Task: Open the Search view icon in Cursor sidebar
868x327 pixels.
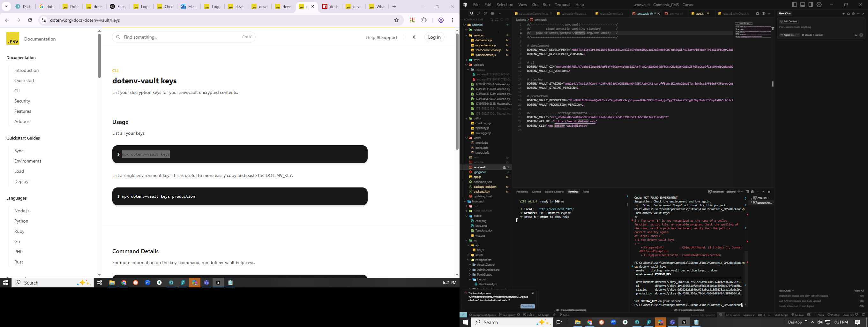Action: click(478, 13)
